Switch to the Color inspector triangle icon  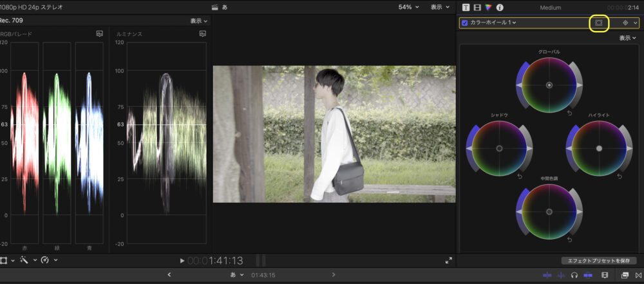coord(488,7)
